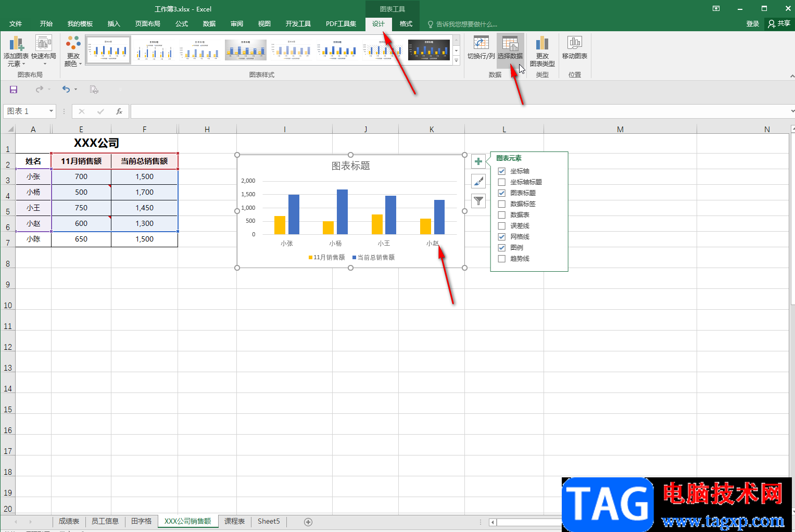
Task: Select the first chart style thumbnail
Action: (108, 50)
